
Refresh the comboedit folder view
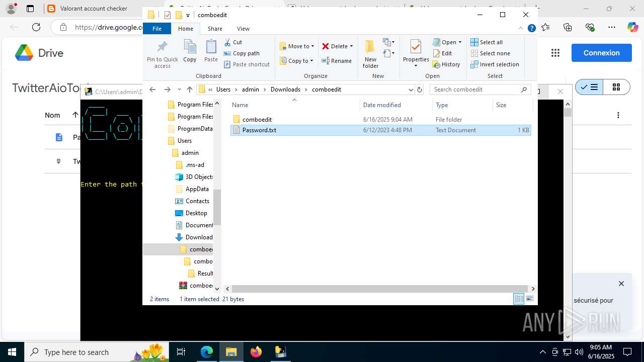click(420, 89)
